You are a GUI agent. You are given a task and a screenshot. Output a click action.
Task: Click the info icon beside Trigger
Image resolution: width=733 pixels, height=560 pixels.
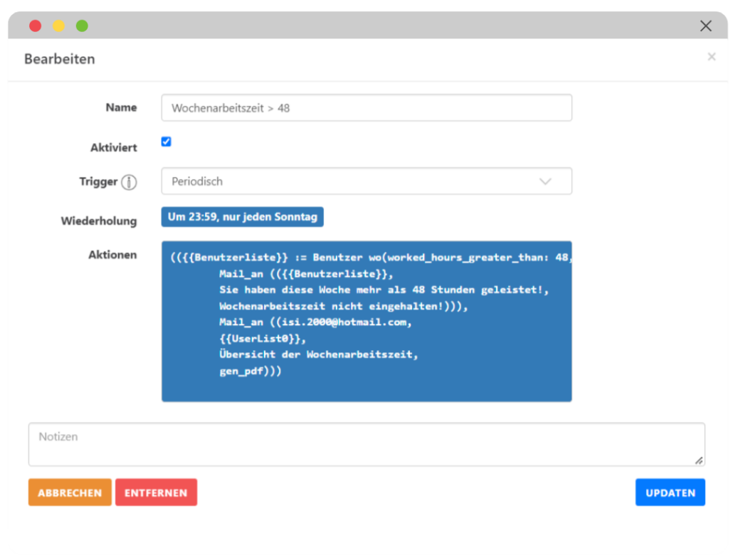[x=129, y=182]
